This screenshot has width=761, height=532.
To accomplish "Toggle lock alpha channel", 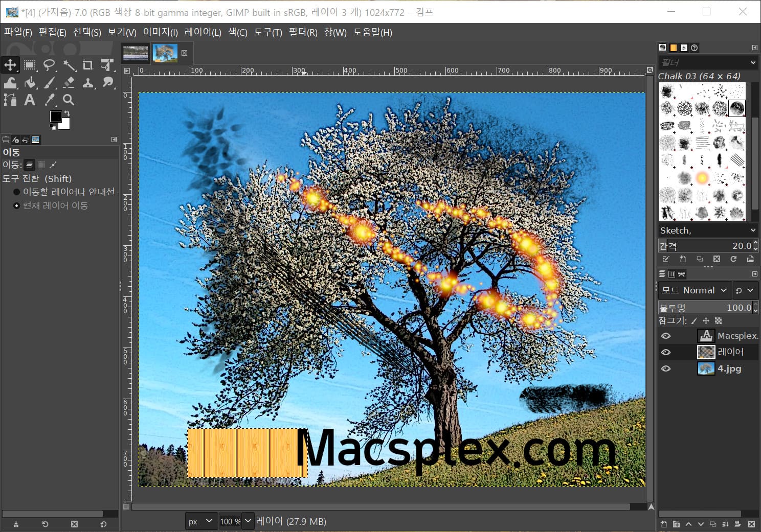I will (x=718, y=321).
